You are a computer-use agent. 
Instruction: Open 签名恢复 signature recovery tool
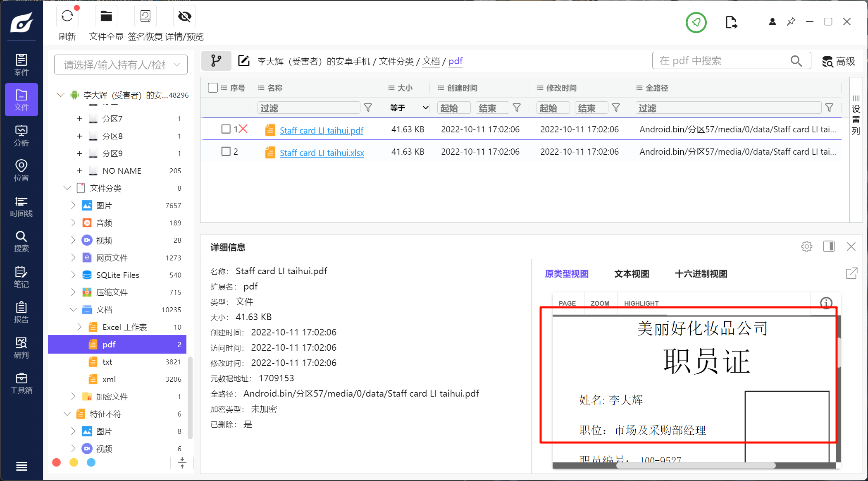(145, 17)
